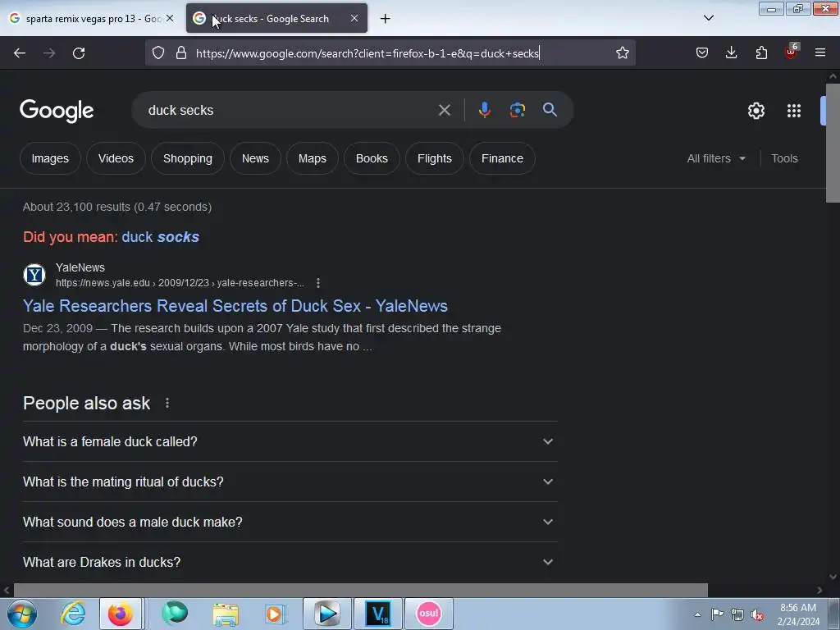Open tracking protection shield icon

point(158,53)
